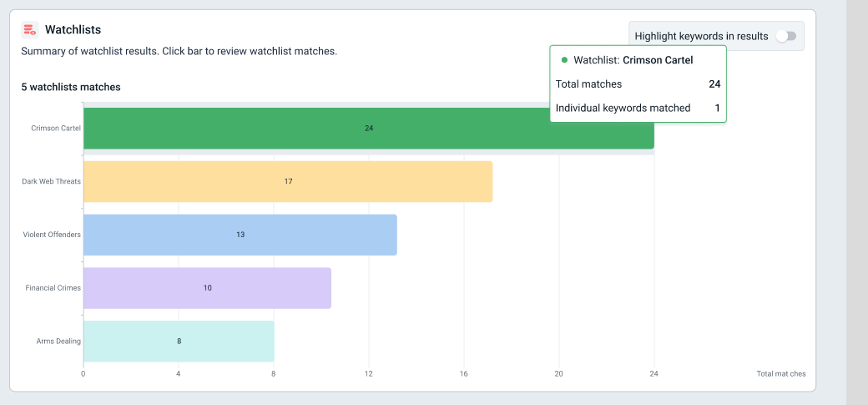Open the teal Arms Dealing bar
The width and height of the screenshot is (868, 405).
click(x=179, y=341)
